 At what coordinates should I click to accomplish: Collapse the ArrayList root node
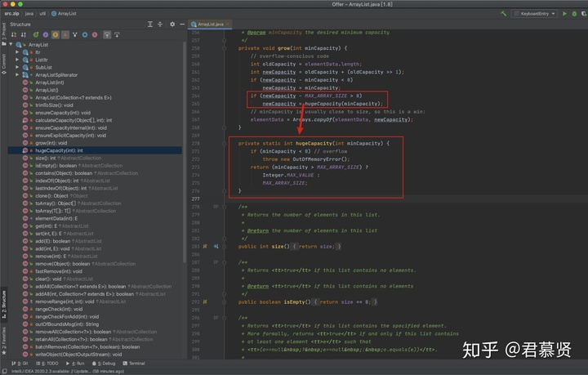pyautogui.click(x=11, y=44)
